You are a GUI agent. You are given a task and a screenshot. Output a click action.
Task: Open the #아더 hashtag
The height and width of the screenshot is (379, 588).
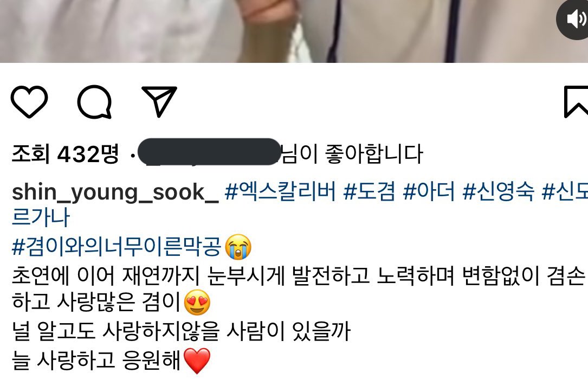click(x=429, y=191)
